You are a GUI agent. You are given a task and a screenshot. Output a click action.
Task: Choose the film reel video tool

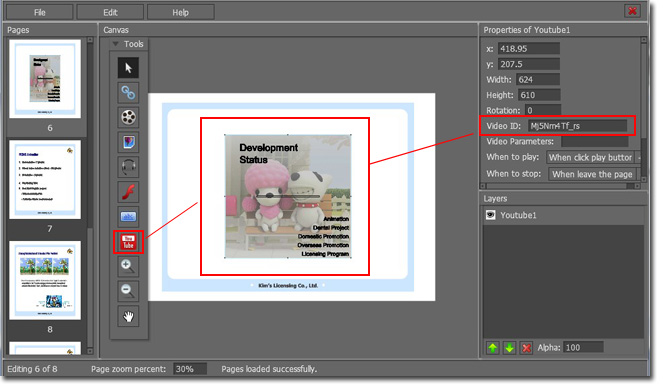[129, 117]
